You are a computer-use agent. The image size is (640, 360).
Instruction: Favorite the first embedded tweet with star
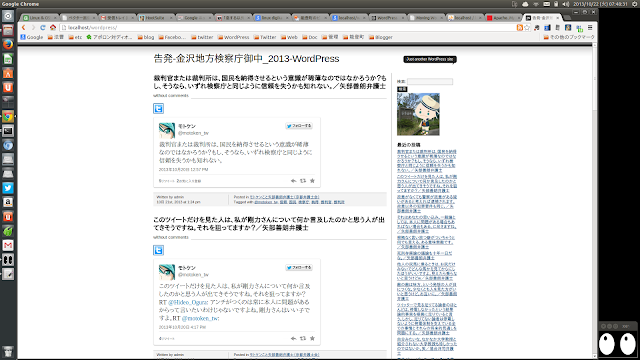tap(312, 180)
